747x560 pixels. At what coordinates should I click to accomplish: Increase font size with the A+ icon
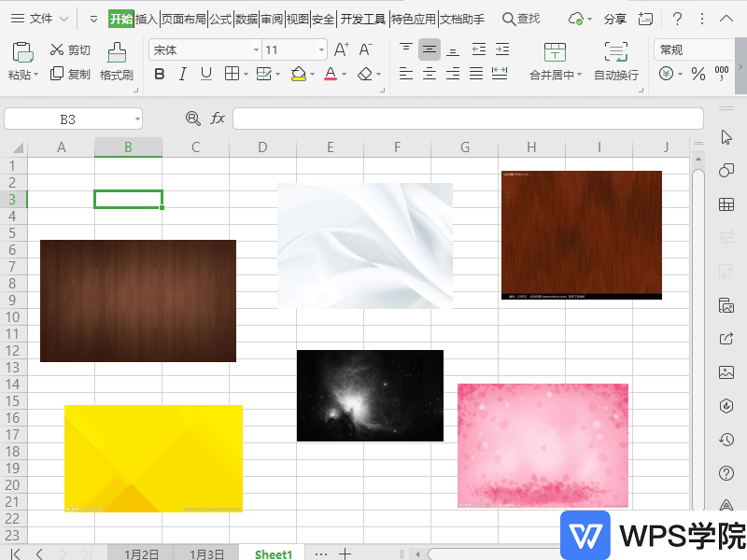342,50
